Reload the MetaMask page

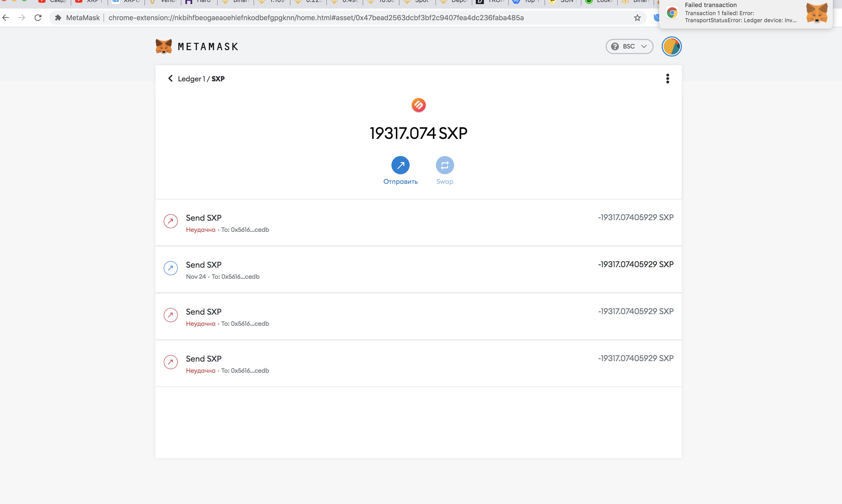[38, 18]
